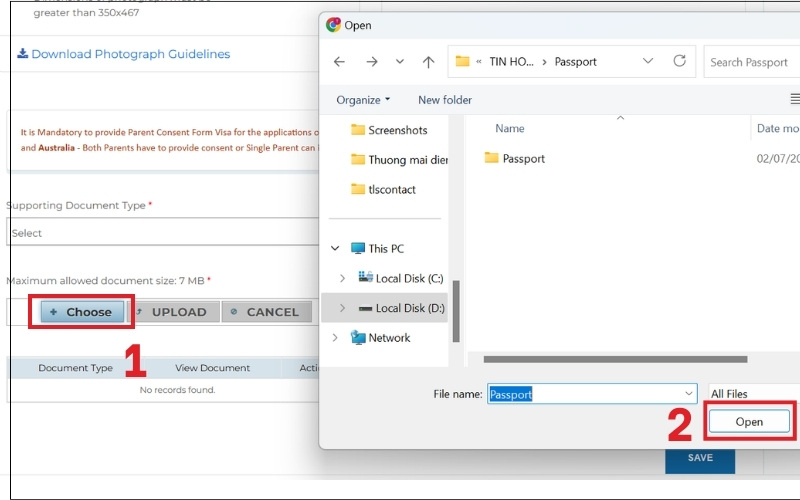Click the refresh icon beside address bar
The width and height of the screenshot is (800, 500).
point(680,61)
